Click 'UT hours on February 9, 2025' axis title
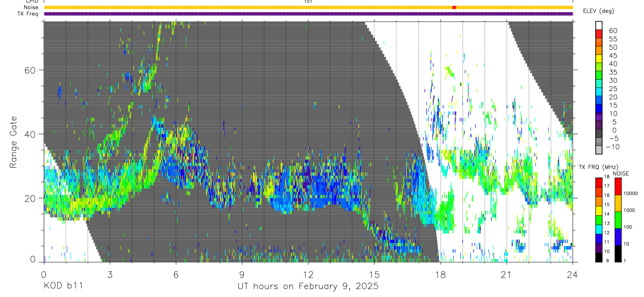Viewport: 644px width, 297px height. coord(308,287)
